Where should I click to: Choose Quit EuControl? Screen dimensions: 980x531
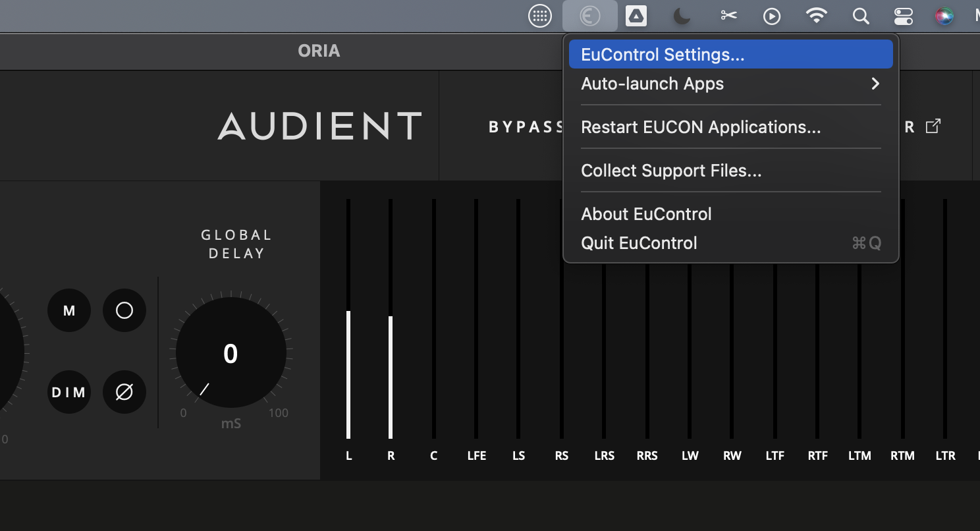pyautogui.click(x=731, y=243)
